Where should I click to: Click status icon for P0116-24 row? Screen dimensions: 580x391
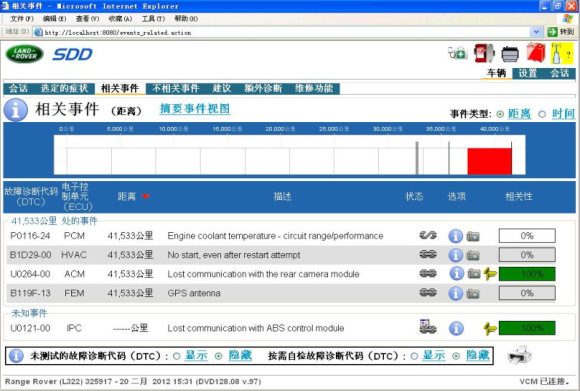coord(428,235)
